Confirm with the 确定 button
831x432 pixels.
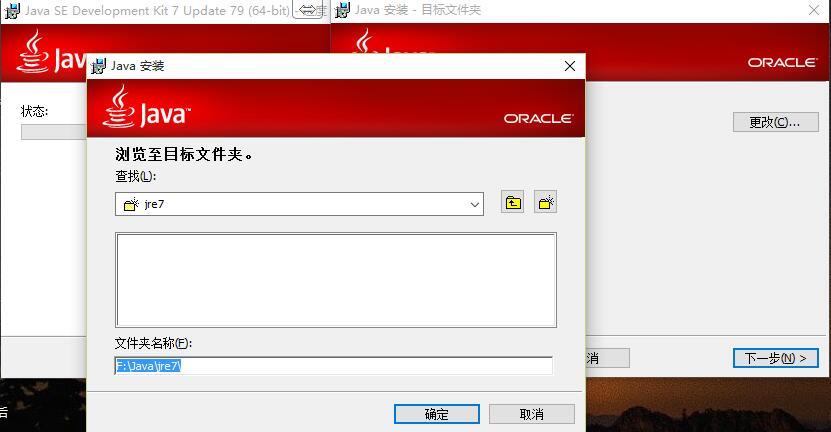(x=437, y=414)
